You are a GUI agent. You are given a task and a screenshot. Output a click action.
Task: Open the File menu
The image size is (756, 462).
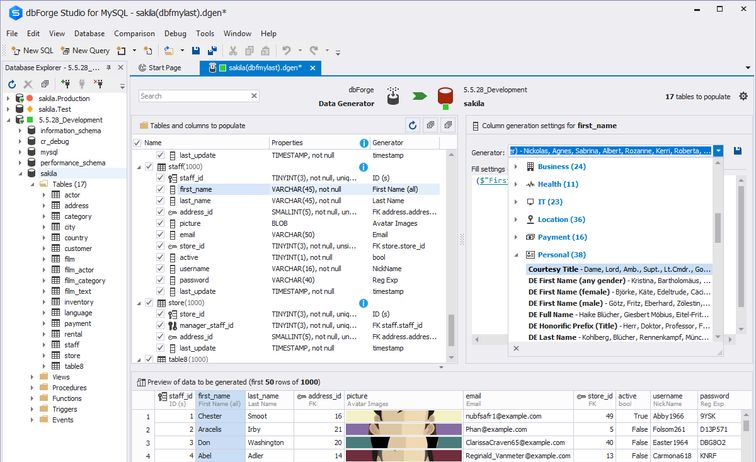(12, 33)
